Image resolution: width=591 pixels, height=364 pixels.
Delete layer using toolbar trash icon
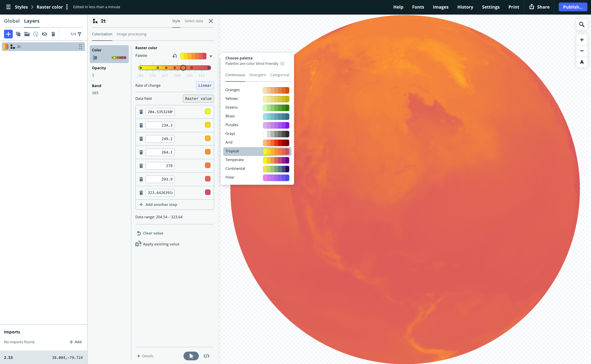point(53,34)
